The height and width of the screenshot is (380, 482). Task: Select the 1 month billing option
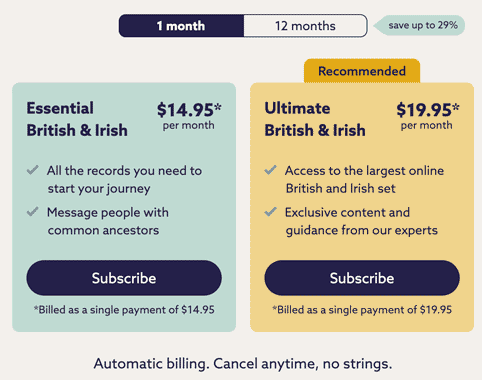(181, 26)
